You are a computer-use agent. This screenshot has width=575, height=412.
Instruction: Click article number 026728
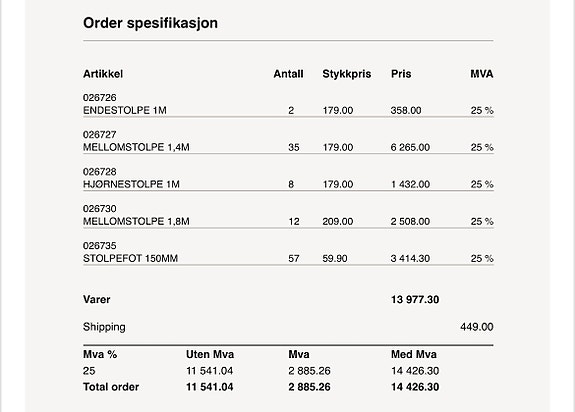(x=99, y=172)
